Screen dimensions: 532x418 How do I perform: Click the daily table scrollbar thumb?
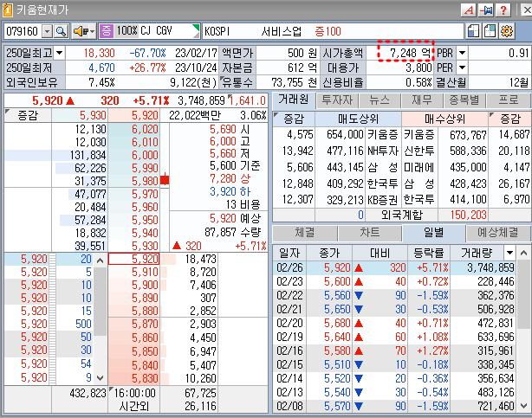coord(523,294)
